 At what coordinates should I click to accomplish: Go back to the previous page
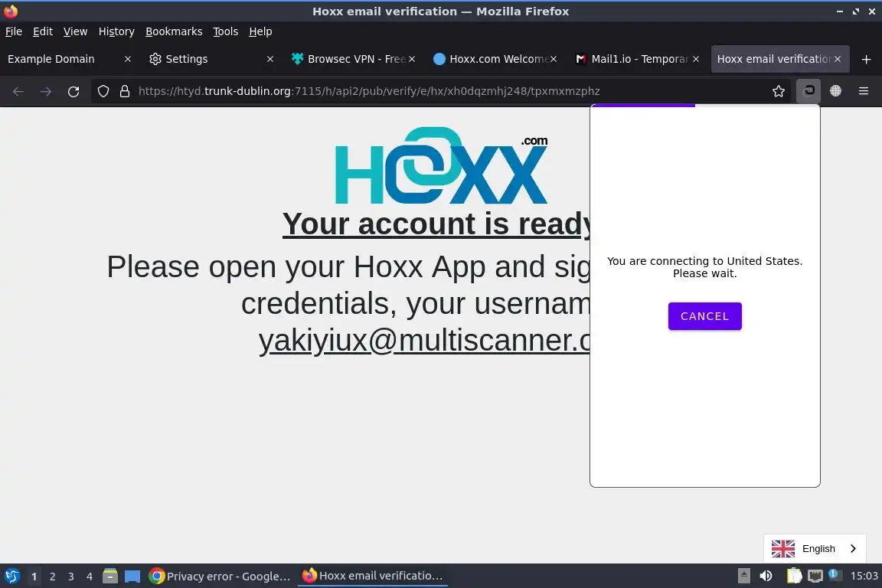click(18, 91)
